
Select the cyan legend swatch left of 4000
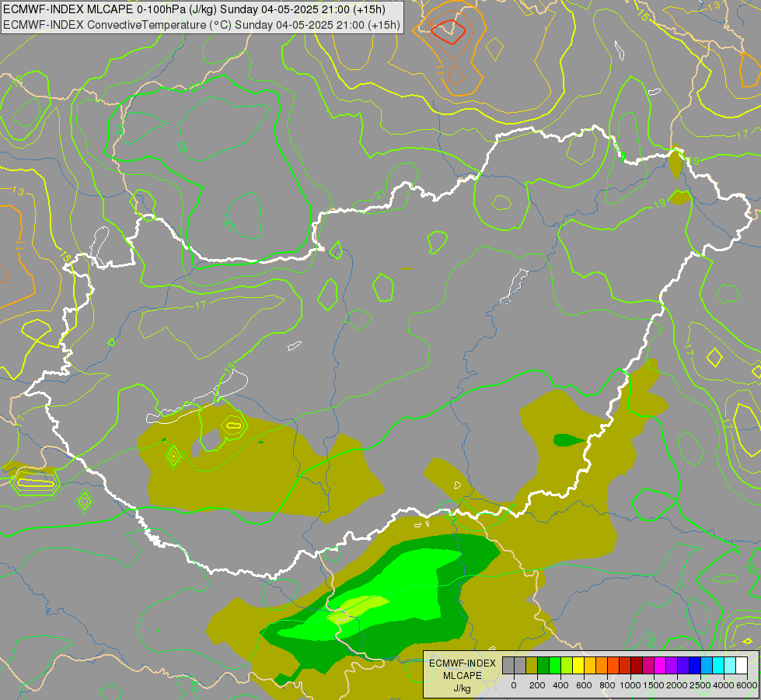(718, 665)
